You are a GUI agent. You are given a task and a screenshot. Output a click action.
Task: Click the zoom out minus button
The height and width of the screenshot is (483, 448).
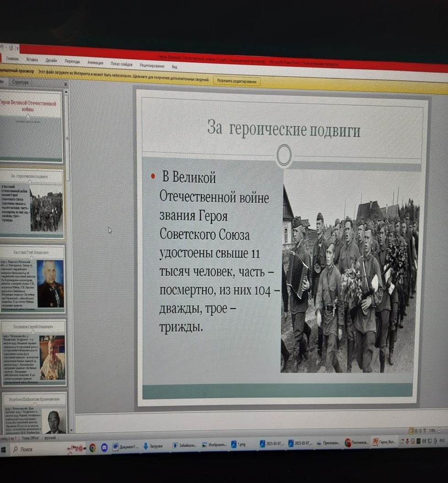(439, 430)
